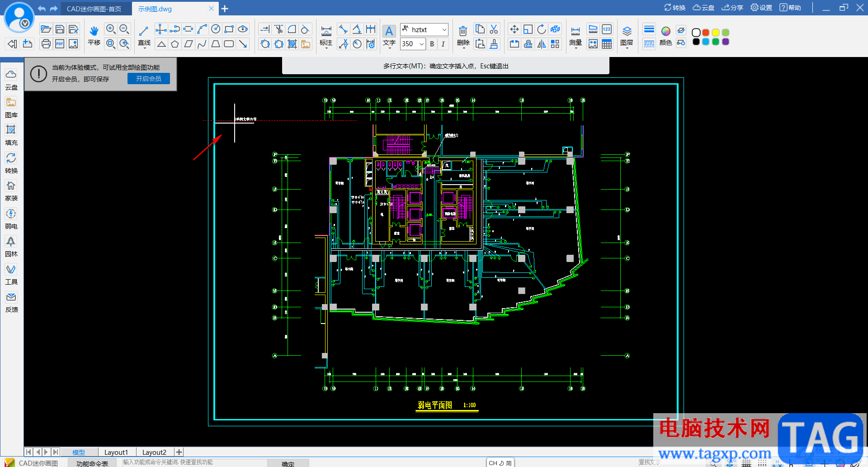Choose the spline curve tool
Viewport: 868px width, 467px height.
pos(202,44)
